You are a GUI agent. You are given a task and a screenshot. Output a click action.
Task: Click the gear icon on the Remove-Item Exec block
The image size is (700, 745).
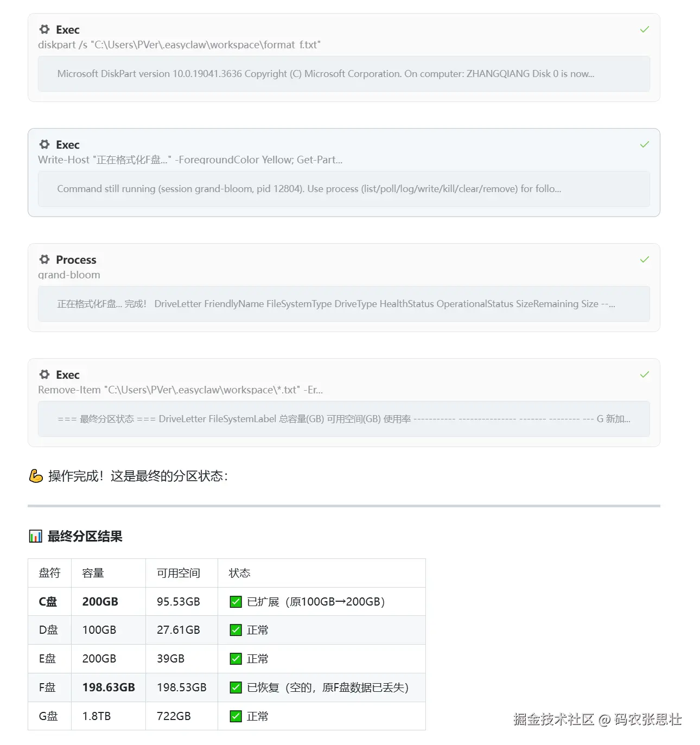(x=44, y=374)
